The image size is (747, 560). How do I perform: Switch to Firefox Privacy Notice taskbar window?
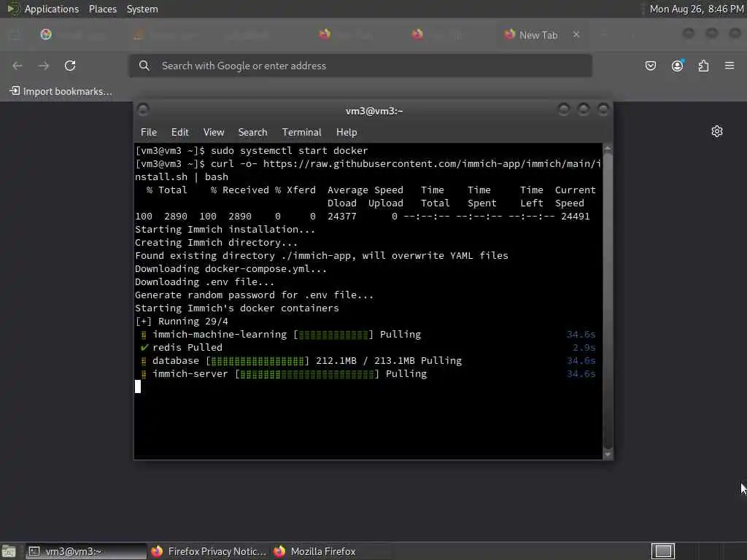[x=209, y=551]
